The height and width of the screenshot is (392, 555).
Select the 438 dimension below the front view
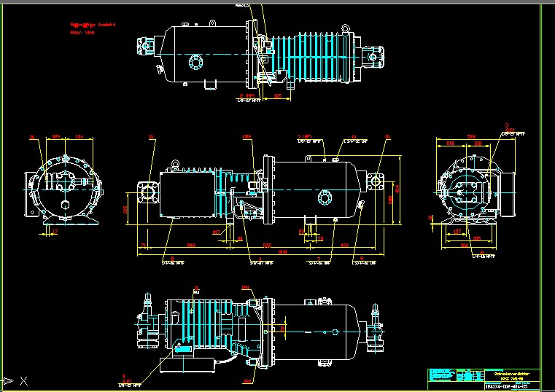(345, 245)
